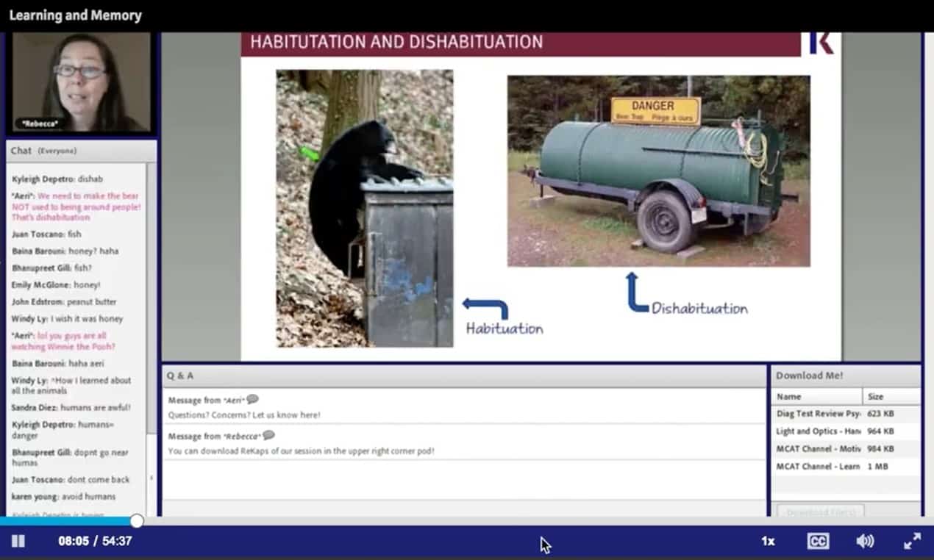
Task: Click the bear trap trailer photo
Action: point(658,170)
